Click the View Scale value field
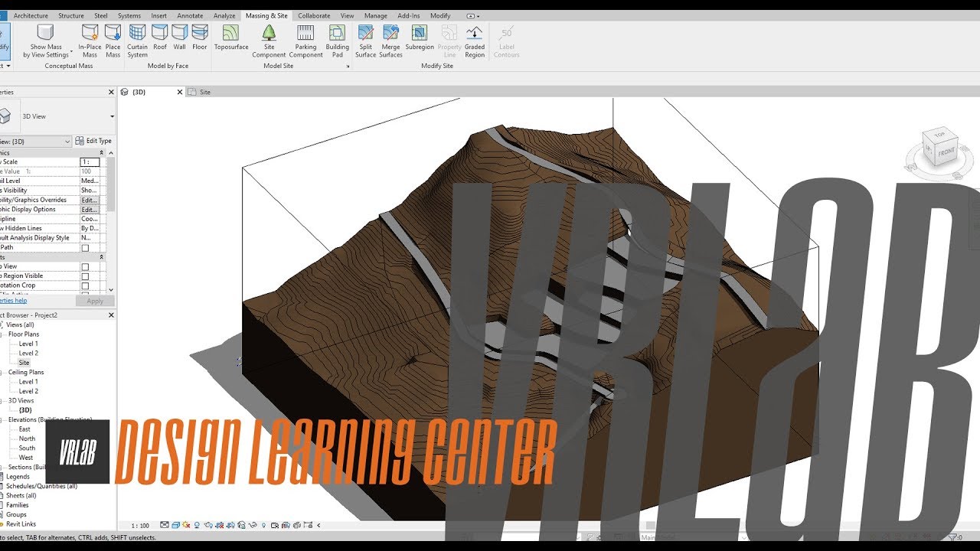The height and width of the screenshot is (551, 980). tap(90, 162)
